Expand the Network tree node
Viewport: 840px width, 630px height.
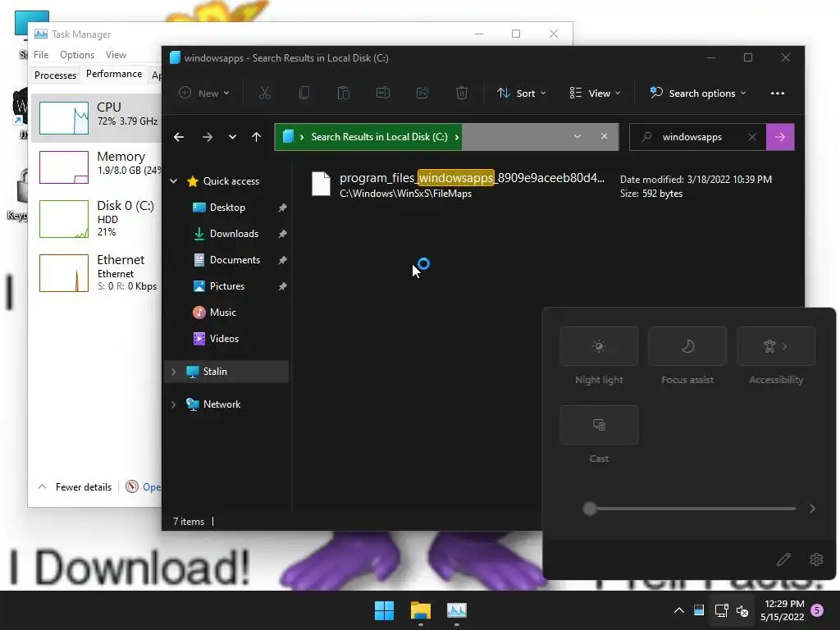tap(174, 404)
